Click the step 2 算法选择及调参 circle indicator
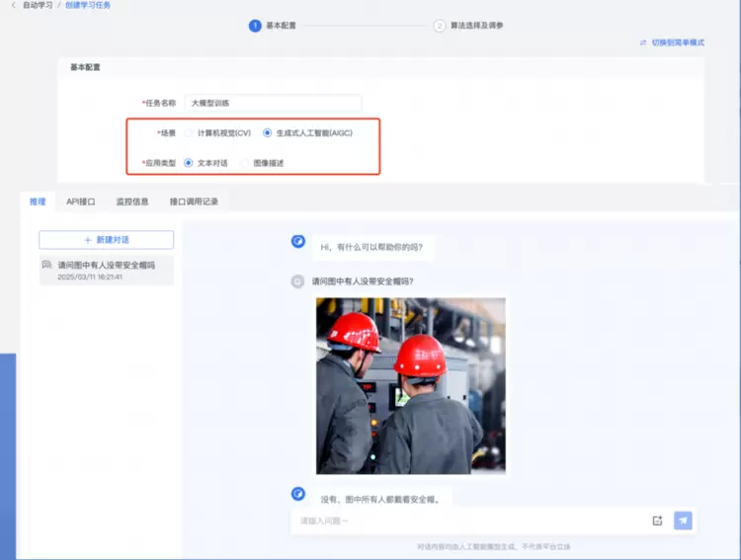 click(x=439, y=26)
